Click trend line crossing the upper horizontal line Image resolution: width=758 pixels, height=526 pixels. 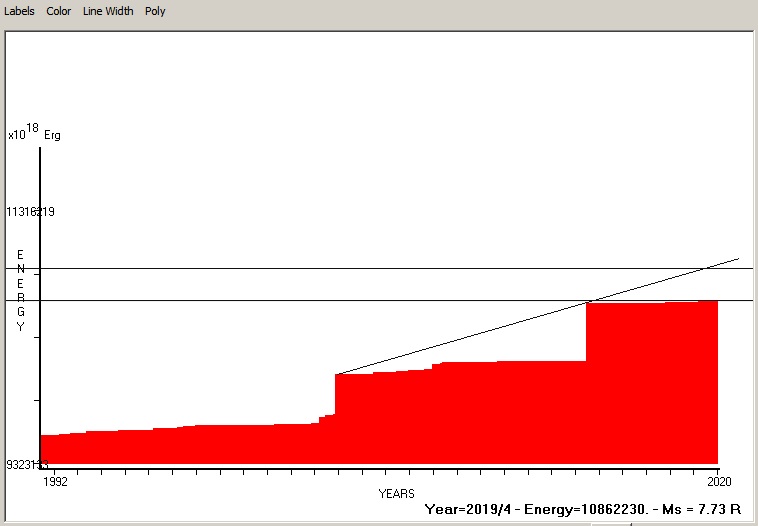(704, 268)
